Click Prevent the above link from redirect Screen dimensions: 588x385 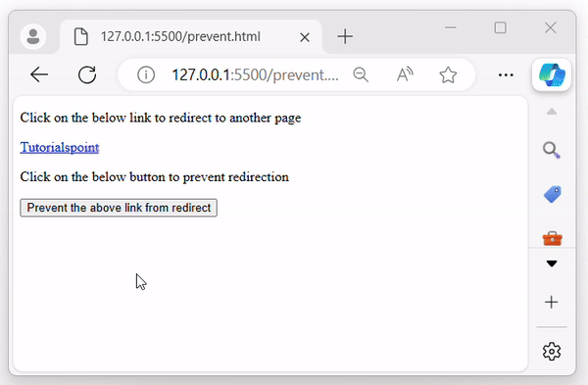point(119,208)
